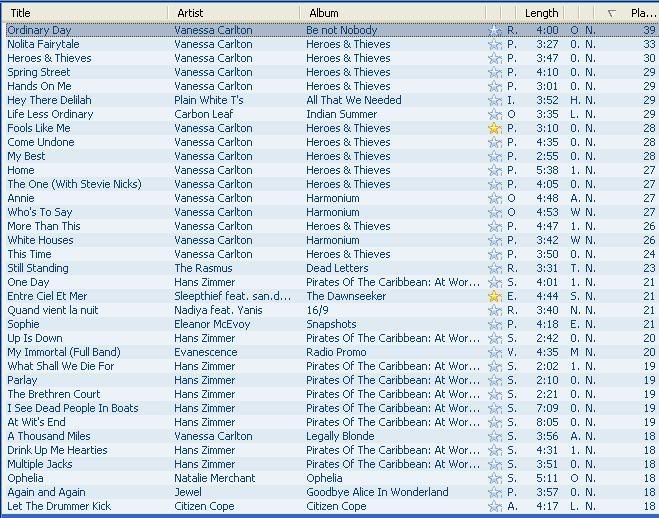The width and height of the screenshot is (659, 518).
Task: Toggle star rating for A Thousand Miles
Action: pyautogui.click(x=495, y=436)
